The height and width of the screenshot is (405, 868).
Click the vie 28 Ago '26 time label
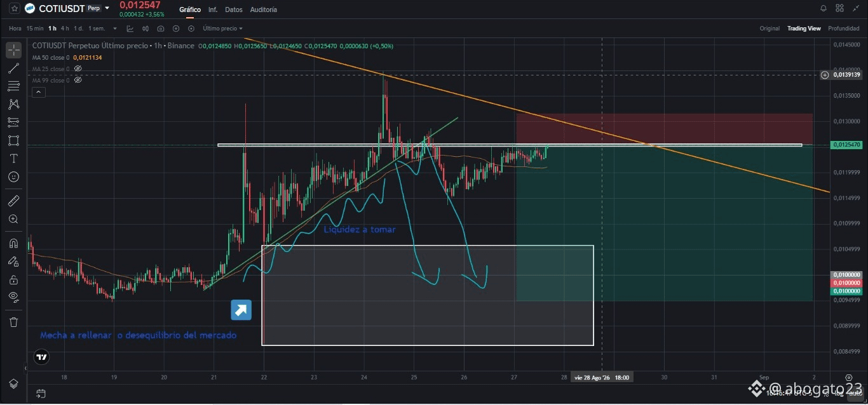click(600, 377)
